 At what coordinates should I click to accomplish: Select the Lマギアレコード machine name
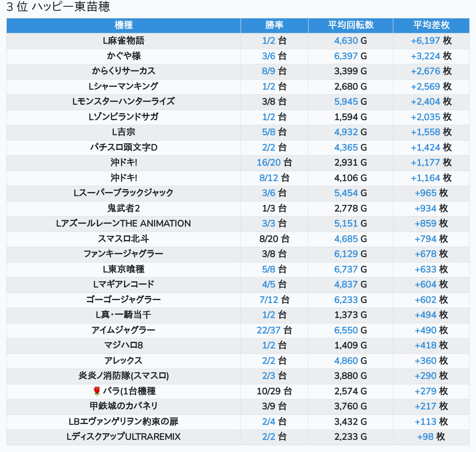(x=124, y=285)
